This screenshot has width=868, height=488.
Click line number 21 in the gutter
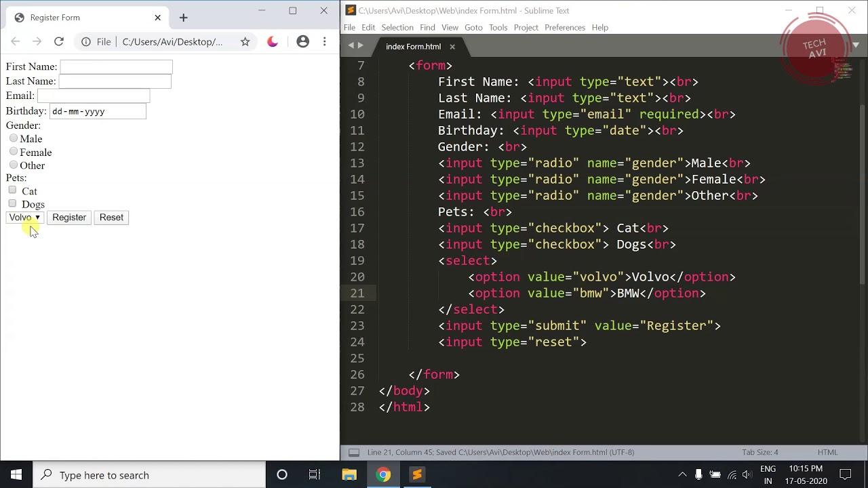click(357, 293)
